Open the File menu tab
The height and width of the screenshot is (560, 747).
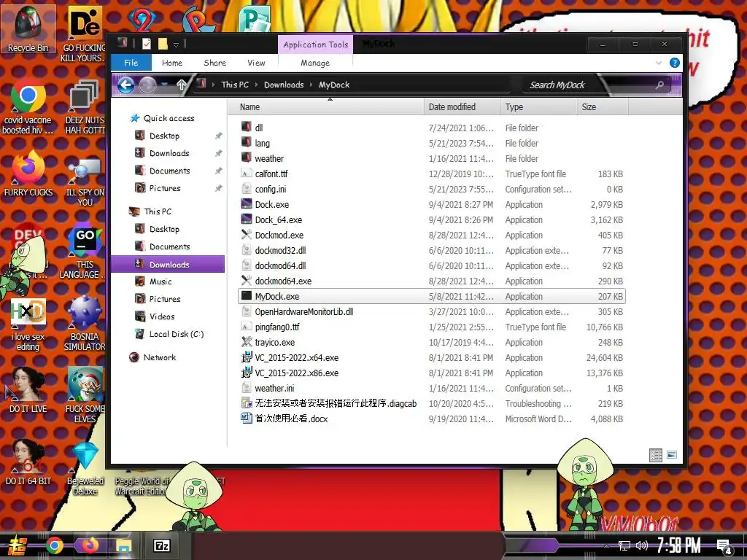click(131, 63)
